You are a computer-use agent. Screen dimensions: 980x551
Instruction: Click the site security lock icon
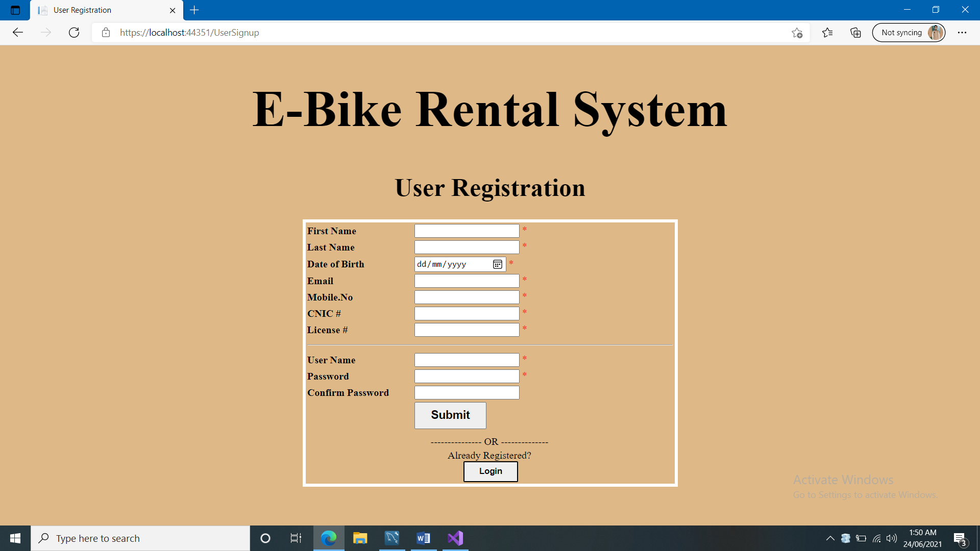(x=106, y=32)
